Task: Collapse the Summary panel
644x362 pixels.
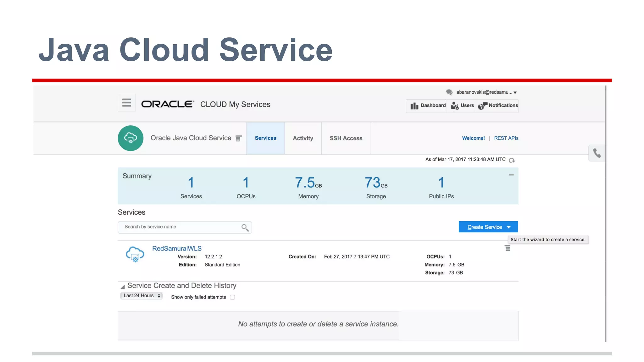Action: [511, 175]
